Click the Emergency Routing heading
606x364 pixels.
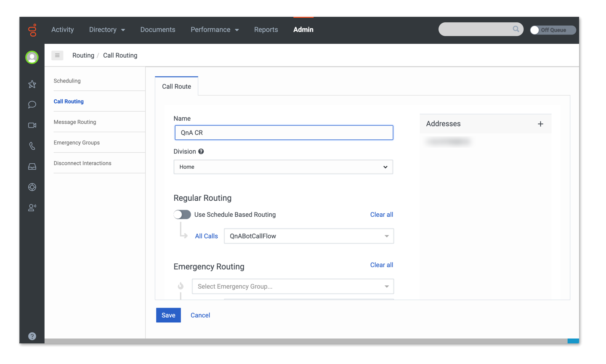[209, 267]
